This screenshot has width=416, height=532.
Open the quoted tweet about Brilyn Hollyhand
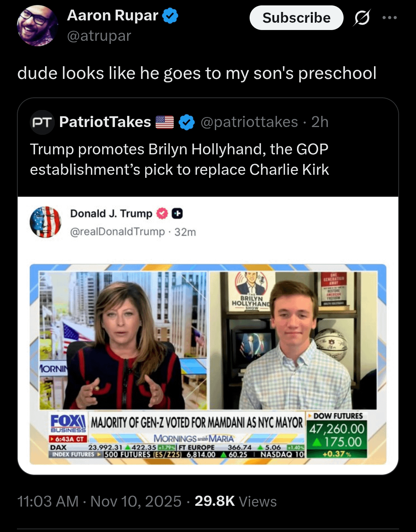(179, 159)
